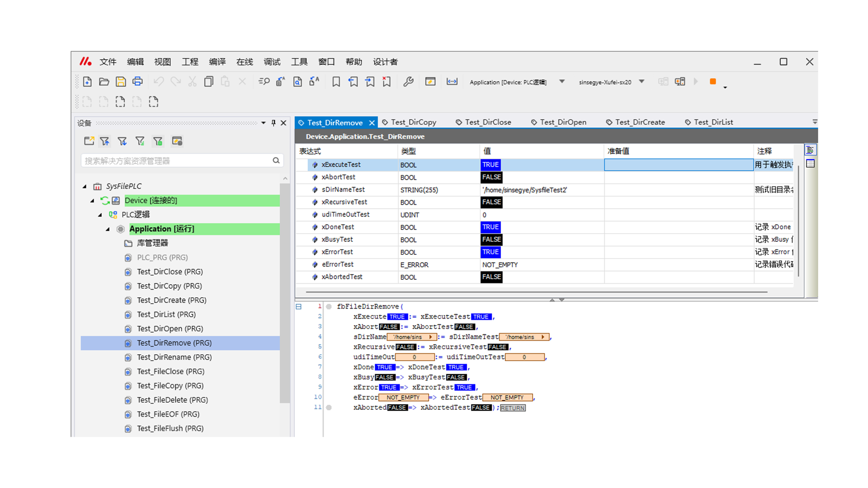Click the Print icon in toolbar
The height and width of the screenshot is (488, 868).
click(137, 82)
